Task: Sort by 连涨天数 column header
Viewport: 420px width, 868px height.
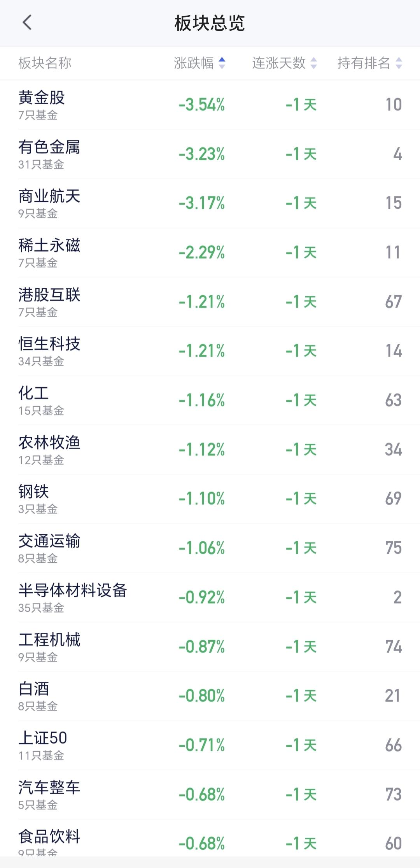Action: (x=279, y=63)
